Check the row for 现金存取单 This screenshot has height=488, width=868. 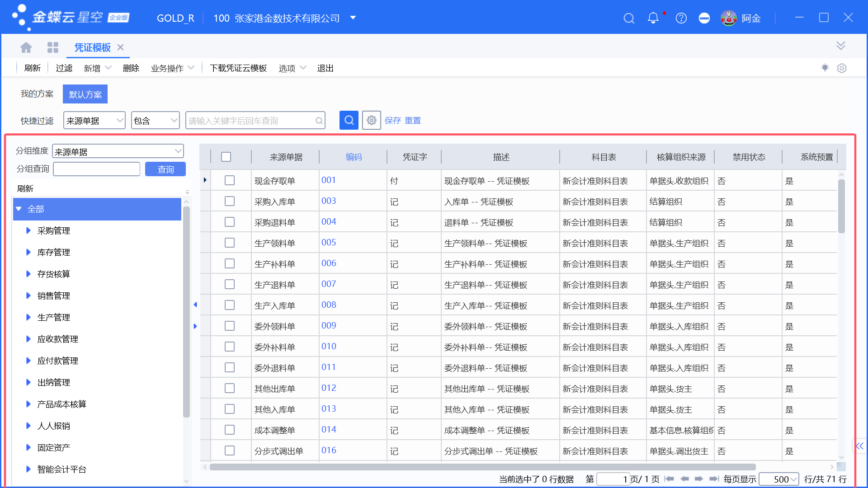[230, 180]
